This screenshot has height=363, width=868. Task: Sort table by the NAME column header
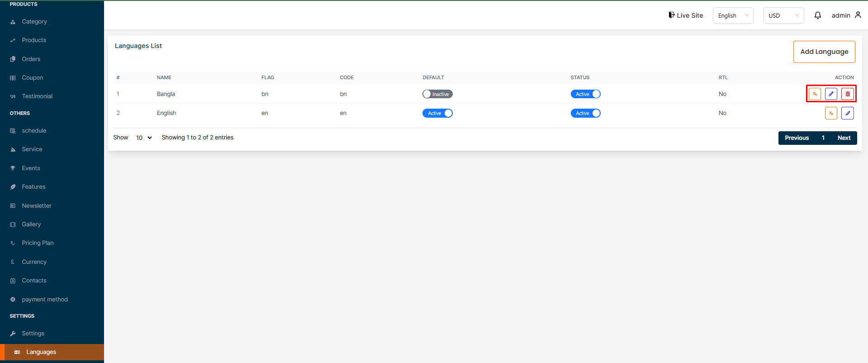tap(164, 77)
